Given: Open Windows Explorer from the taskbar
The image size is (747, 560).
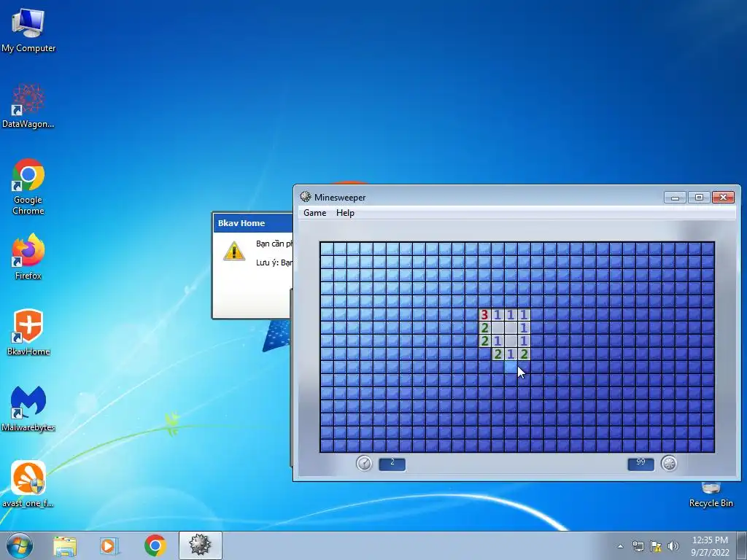Looking at the screenshot, I should pos(65,545).
